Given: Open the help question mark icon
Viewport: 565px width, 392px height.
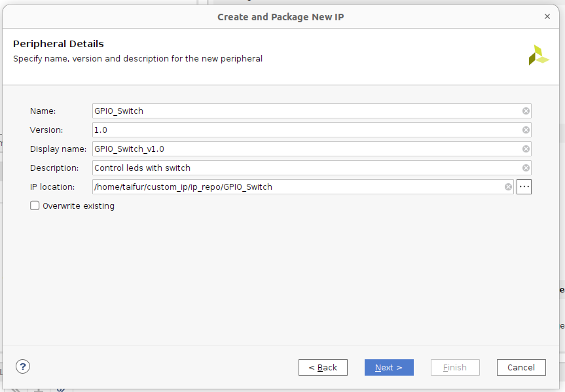Looking at the screenshot, I should point(23,366).
